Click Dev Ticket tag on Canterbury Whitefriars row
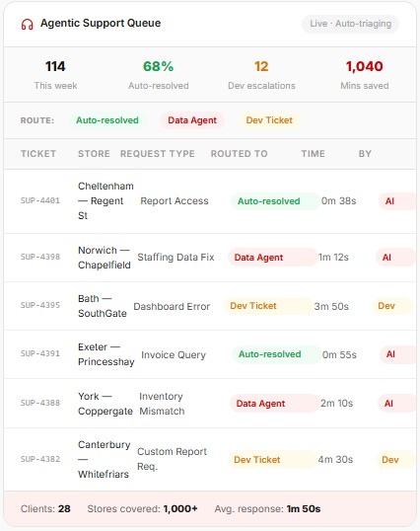Image resolution: width=420 pixels, height=531 pixels. point(272,460)
